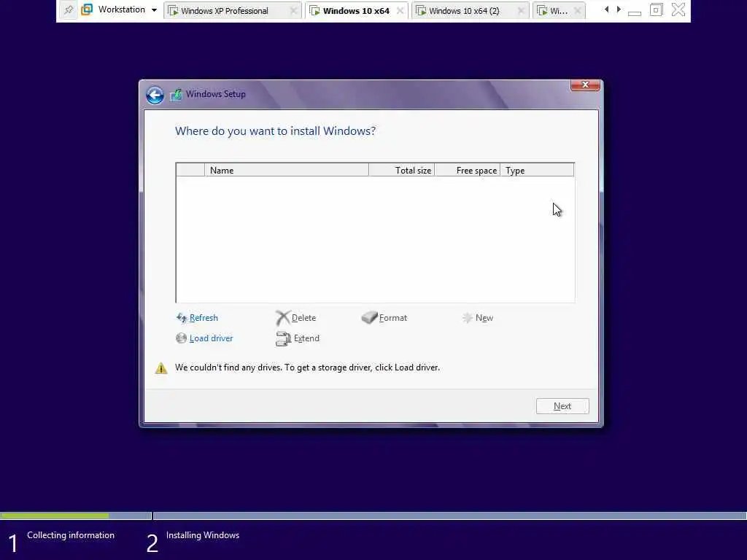Screen dimensions: 747x560
Task: Click the Installing Windows progress bar
Action: pos(449,516)
